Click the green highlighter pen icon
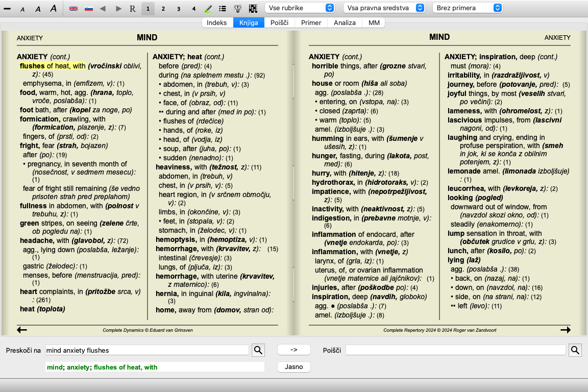This screenshot has width=588, height=392. point(208,9)
